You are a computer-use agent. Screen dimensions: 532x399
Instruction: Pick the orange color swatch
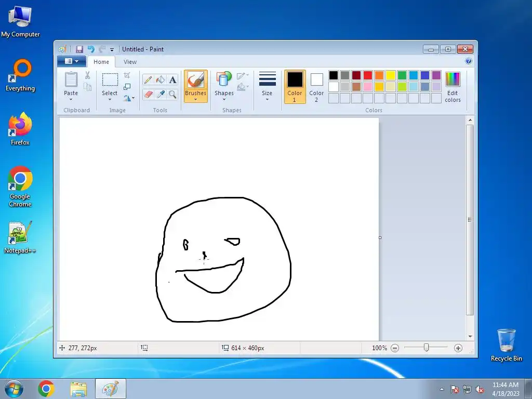tap(379, 75)
